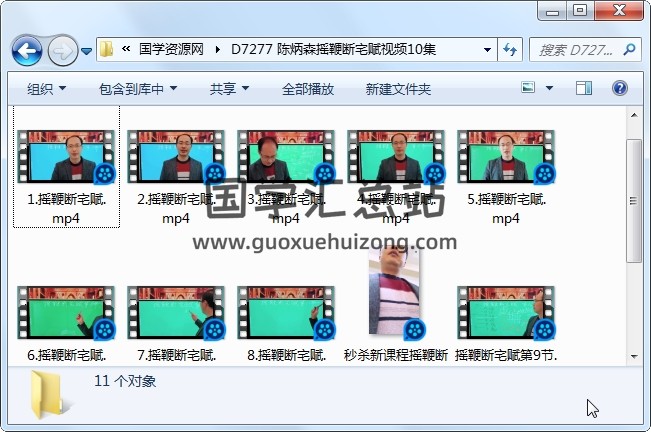Maximize the Explorer window
This screenshot has height=432, width=651.
point(580,11)
